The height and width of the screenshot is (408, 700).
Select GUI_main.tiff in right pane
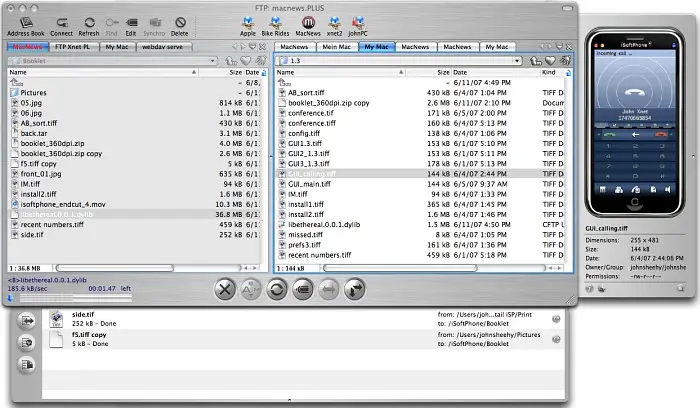tap(420, 184)
